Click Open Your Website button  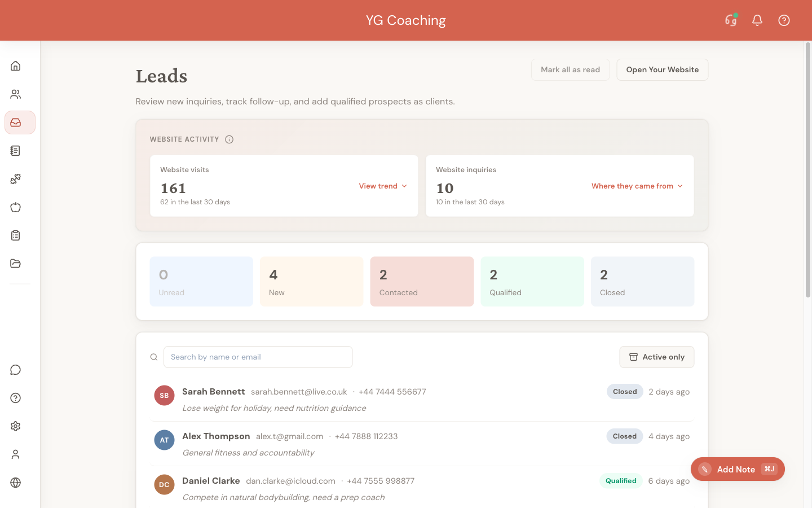pyautogui.click(x=663, y=70)
